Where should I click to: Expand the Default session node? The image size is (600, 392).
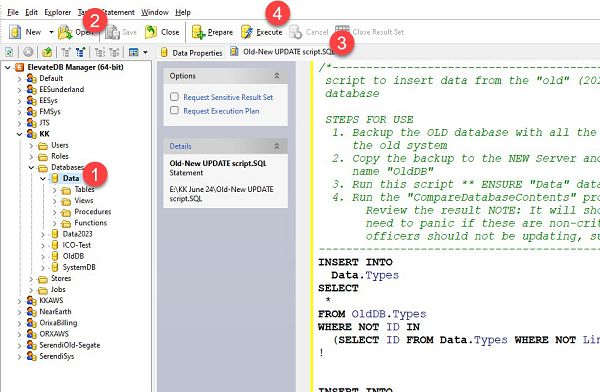pos(20,79)
